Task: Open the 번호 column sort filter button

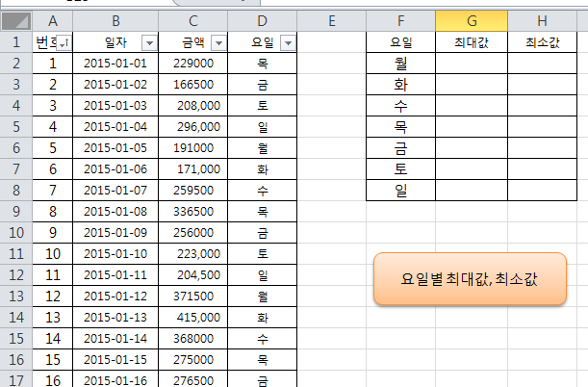Action: (64, 42)
